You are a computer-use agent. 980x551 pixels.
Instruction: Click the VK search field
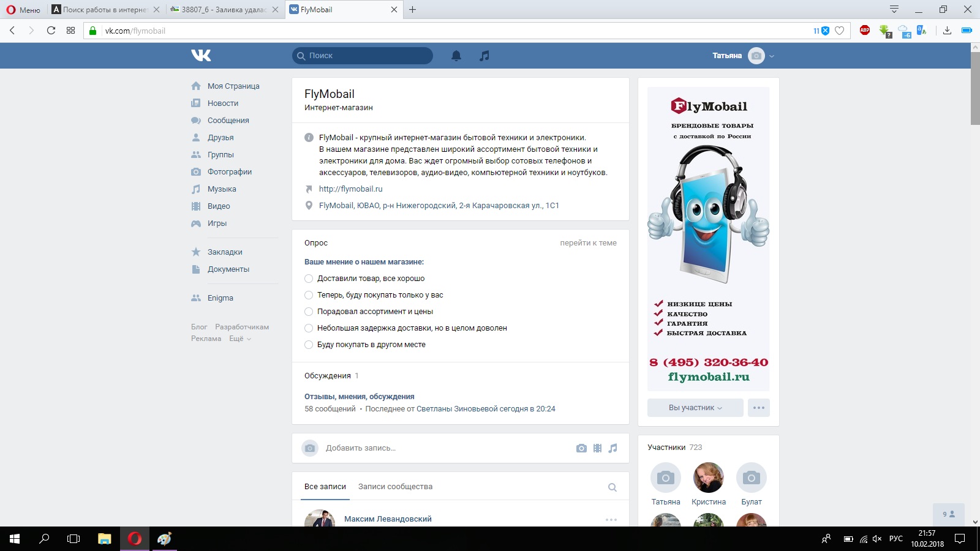click(363, 56)
